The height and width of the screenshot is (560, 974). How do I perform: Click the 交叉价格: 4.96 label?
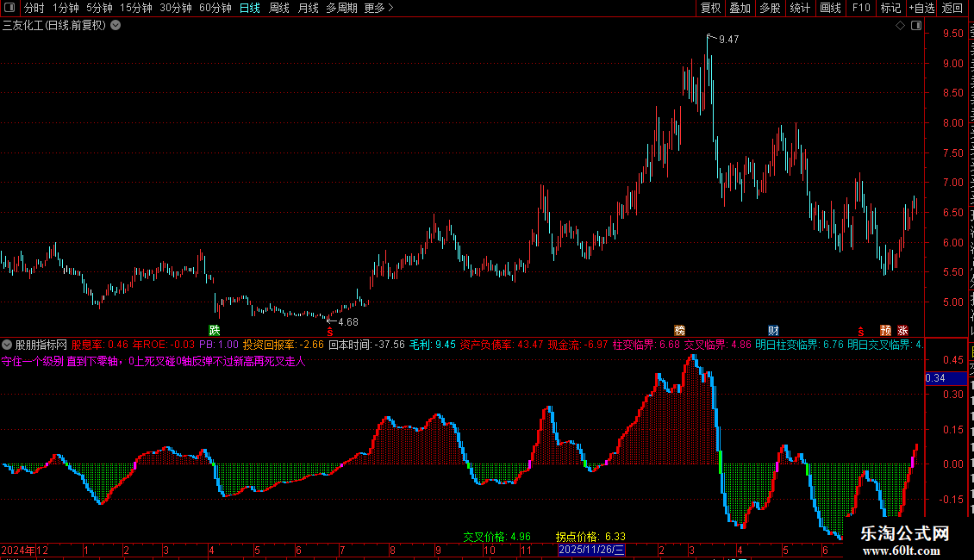(497, 537)
